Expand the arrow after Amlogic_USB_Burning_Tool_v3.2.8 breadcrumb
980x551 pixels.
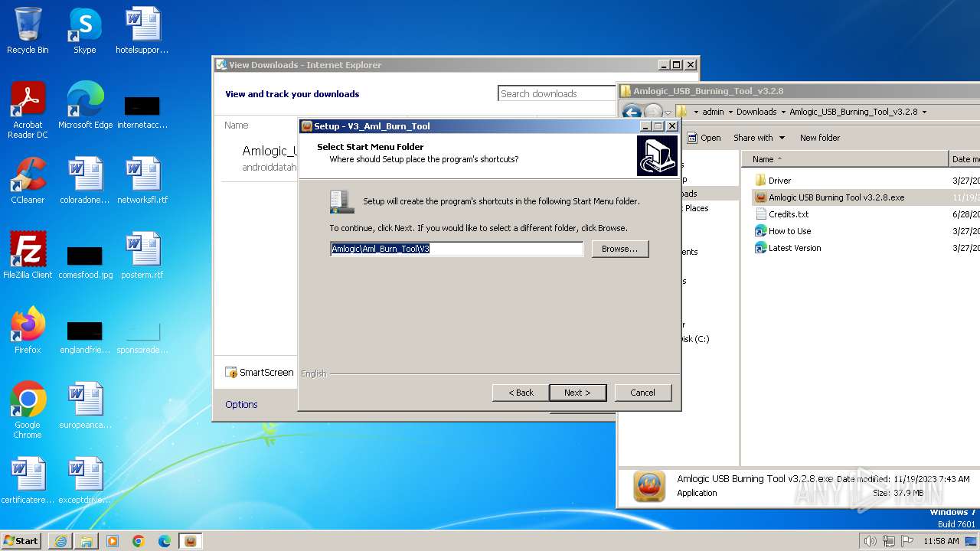tap(924, 112)
